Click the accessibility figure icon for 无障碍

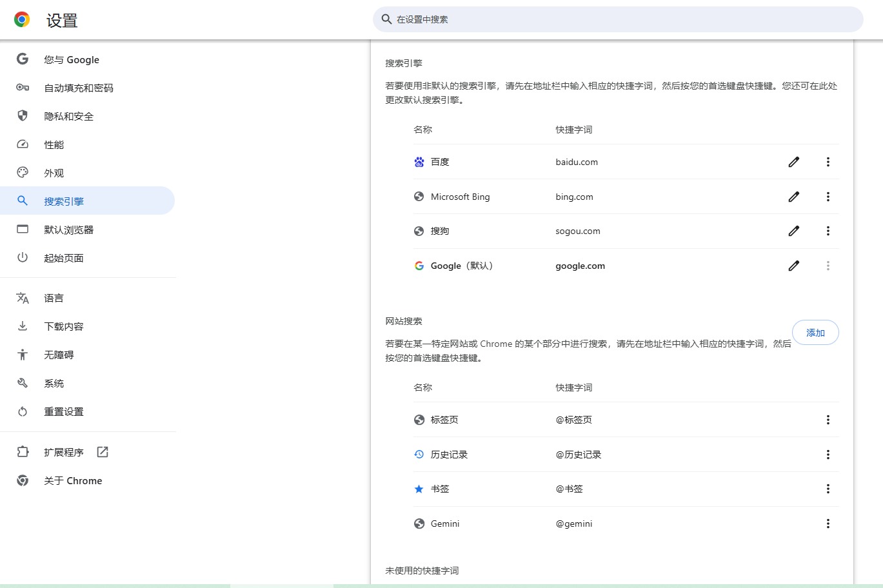tap(23, 354)
